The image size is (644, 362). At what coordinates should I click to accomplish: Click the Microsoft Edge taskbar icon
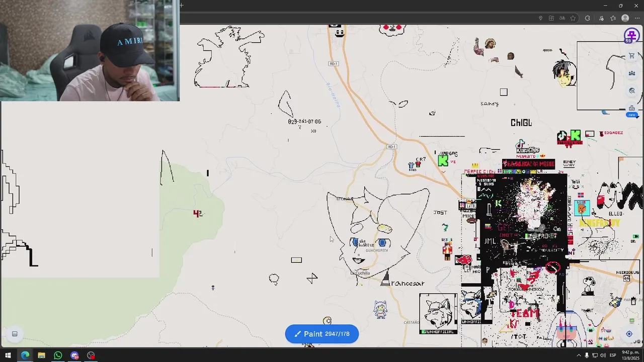point(25,355)
